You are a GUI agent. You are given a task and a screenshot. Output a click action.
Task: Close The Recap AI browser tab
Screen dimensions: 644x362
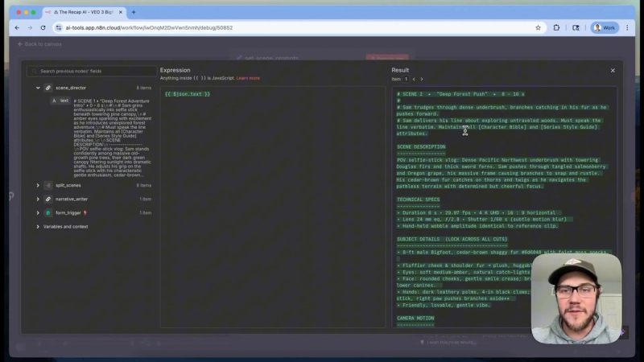tap(120, 12)
